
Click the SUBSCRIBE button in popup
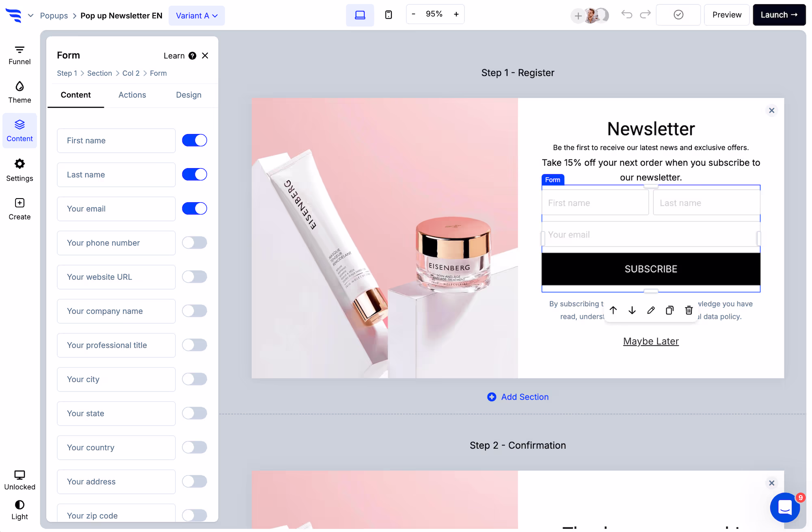[x=651, y=269]
